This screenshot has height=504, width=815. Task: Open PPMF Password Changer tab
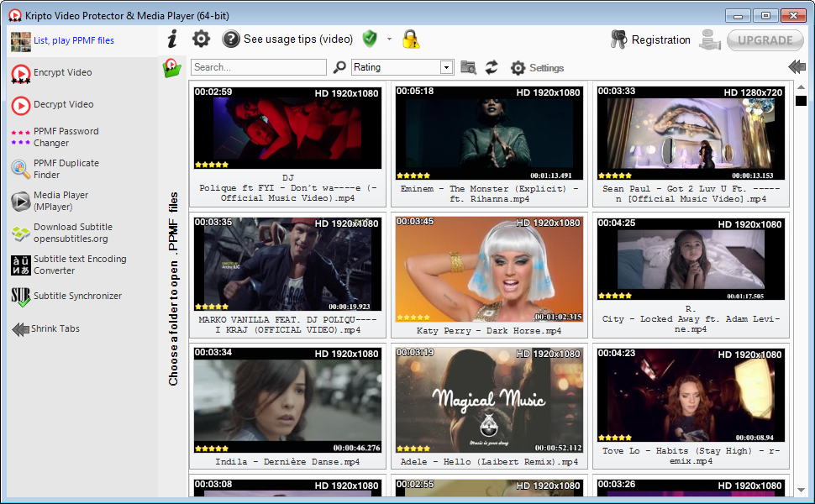(82, 137)
